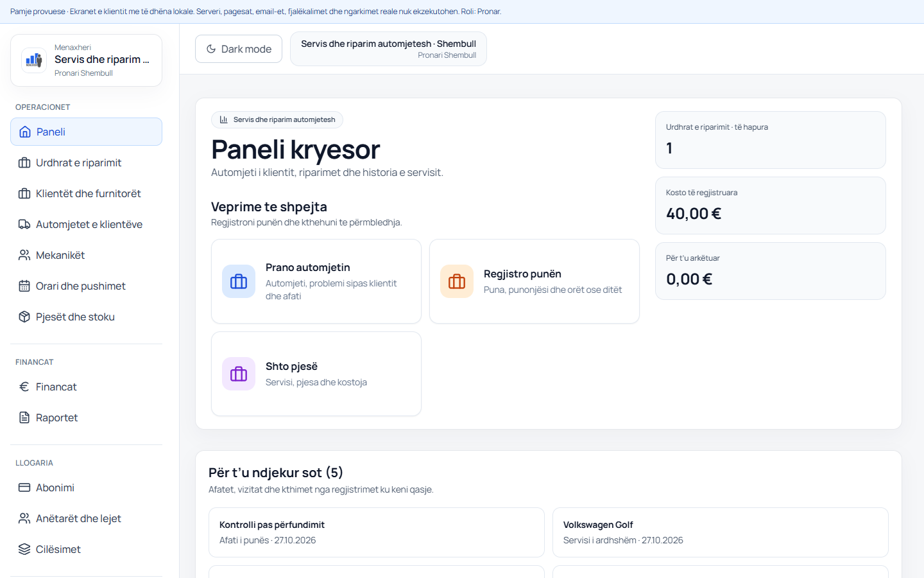This screenshot has width=924, height=578.
Task: Go to Klientët dhe furnitorët
Action: [x=86, y=193]
